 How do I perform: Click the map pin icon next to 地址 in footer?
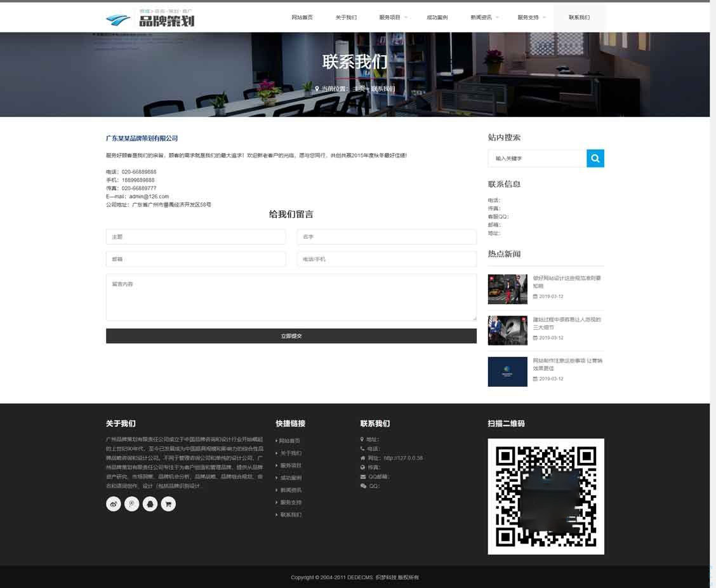pyautogui.click(x=362, y=439)
